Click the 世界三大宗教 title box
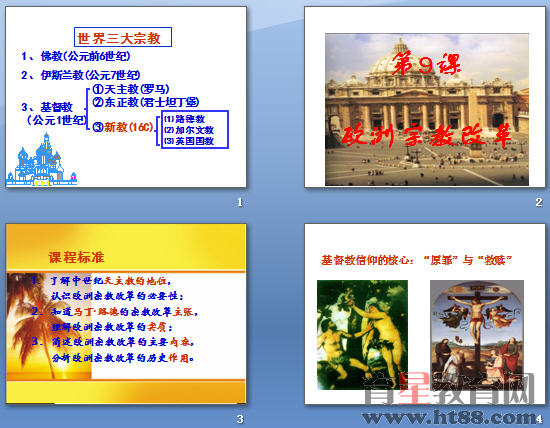 click(123, 37)
